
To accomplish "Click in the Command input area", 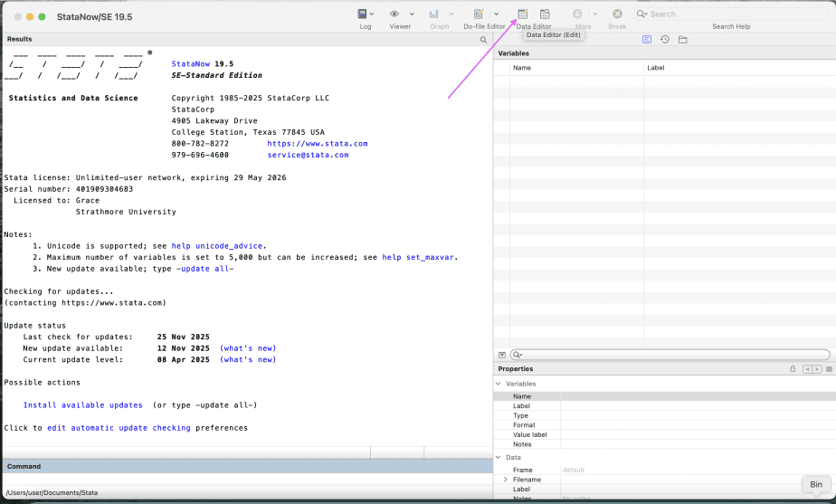I will click(247, 479).
